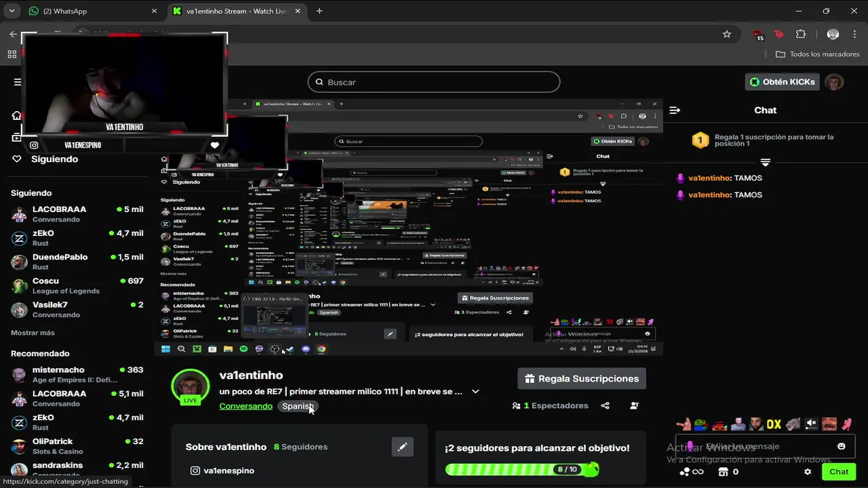The width and height of the screenshot is (868, 488).
Task: Click the user icon right of share
Action: pos(634,405)
